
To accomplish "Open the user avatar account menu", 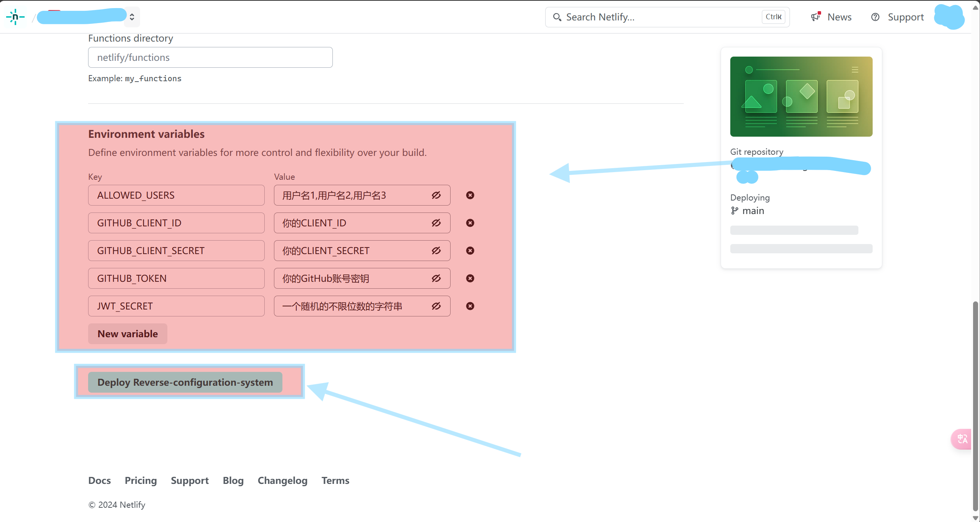I will pos(949,17).
